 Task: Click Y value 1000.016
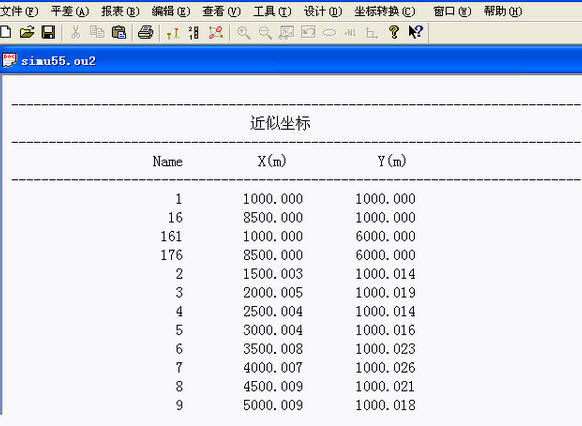tap(385, 330)
